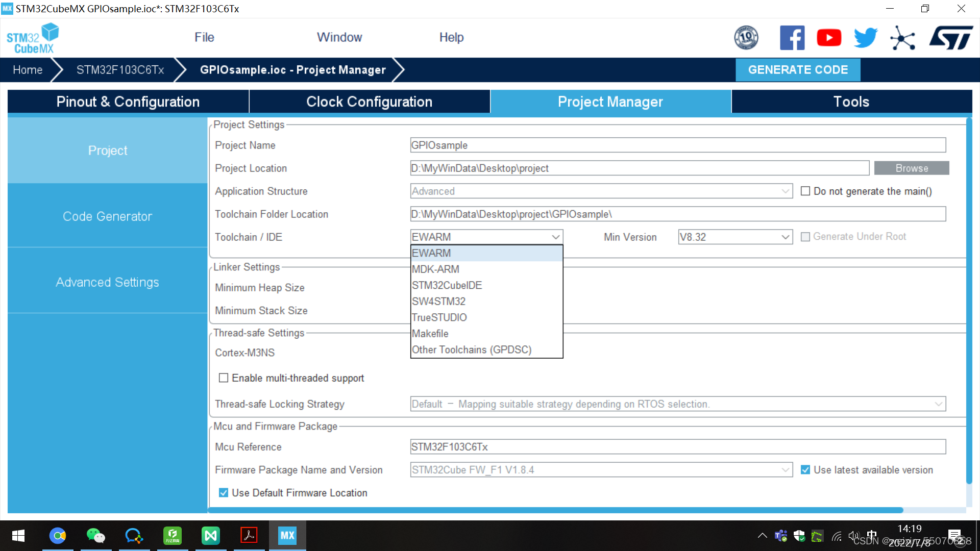Click the horizontal scrollbar at the bottom

point(555,510)
